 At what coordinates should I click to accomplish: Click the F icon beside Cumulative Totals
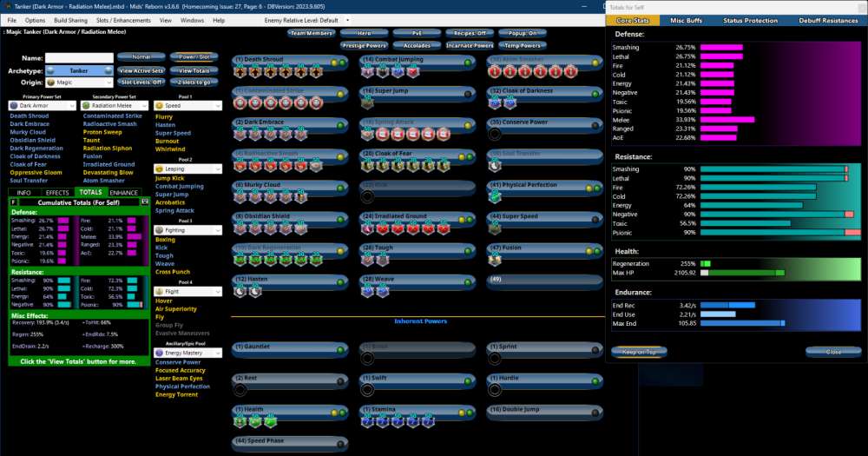13,202
